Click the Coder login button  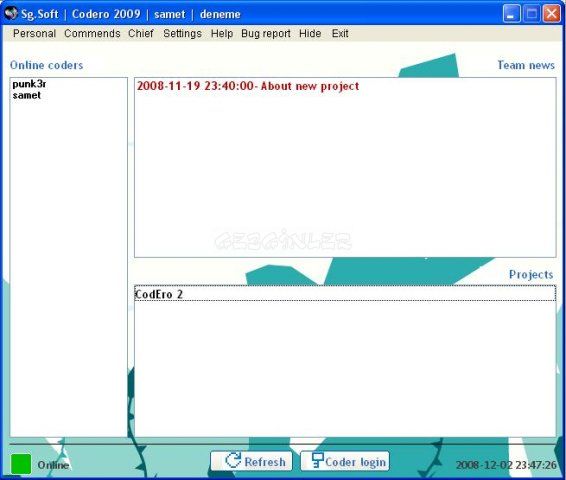point(345,461)
